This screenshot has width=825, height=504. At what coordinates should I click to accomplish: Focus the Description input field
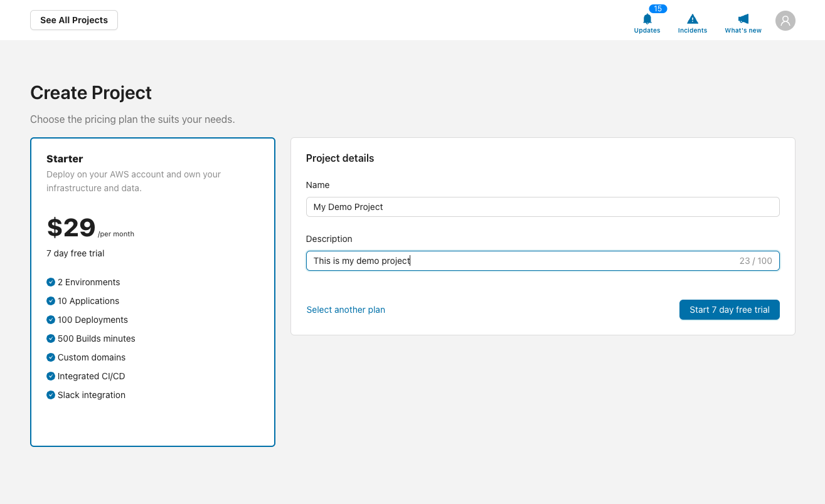(543, 261)
